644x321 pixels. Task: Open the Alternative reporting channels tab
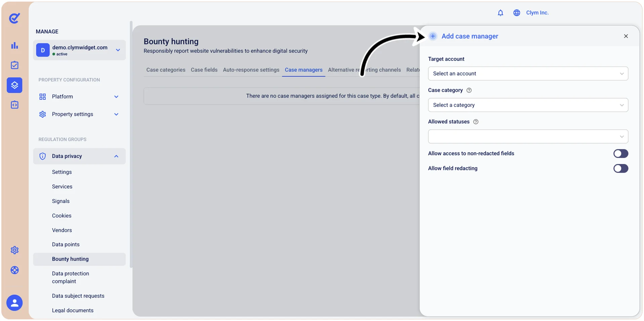click(364, 70)
